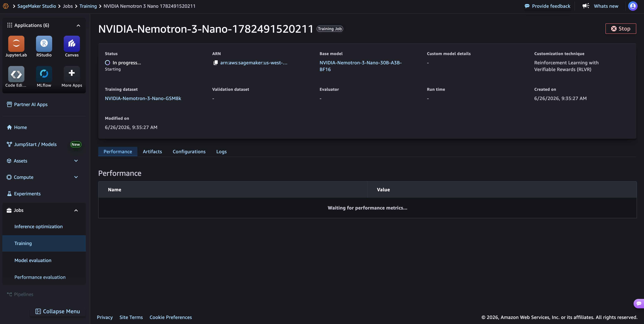
Task: Collapse the Applications section chevron
Action: point(78,26)
